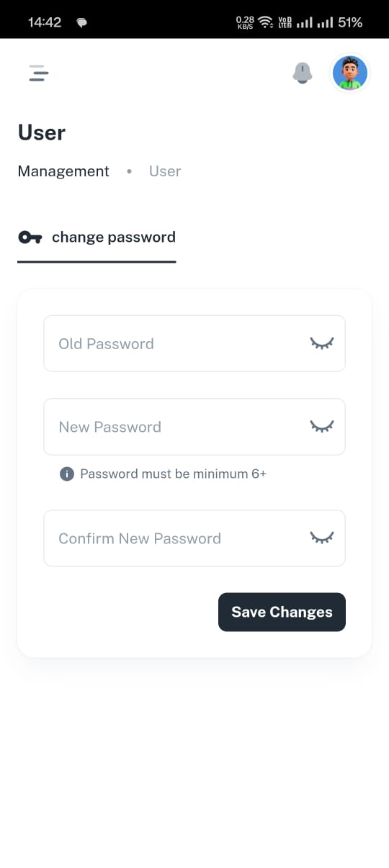This screenshot has height=868, width=389.
Task: Focus the New Password field
Action: pos(194,427)
